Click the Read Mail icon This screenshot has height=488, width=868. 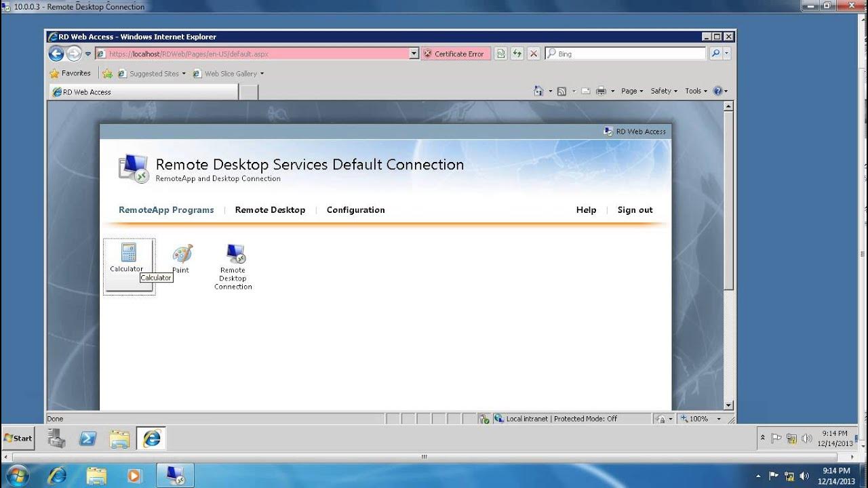click(585, 91)
